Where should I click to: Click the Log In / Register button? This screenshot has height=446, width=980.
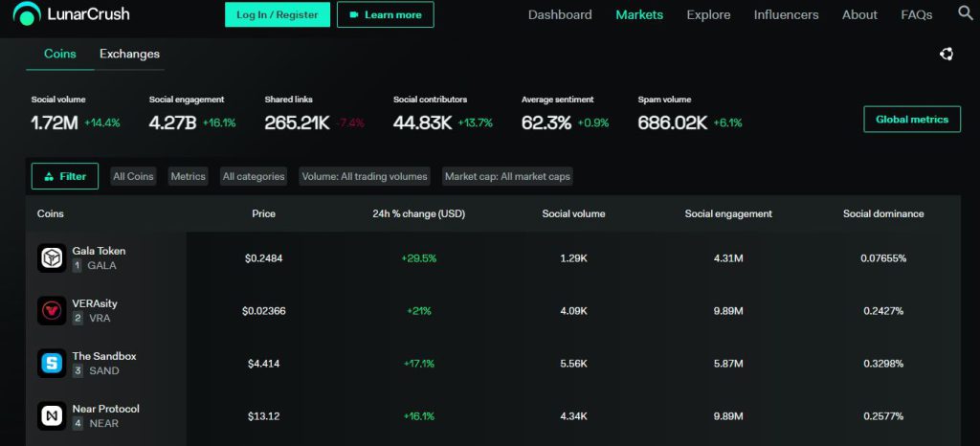click(x=277, y=14)
